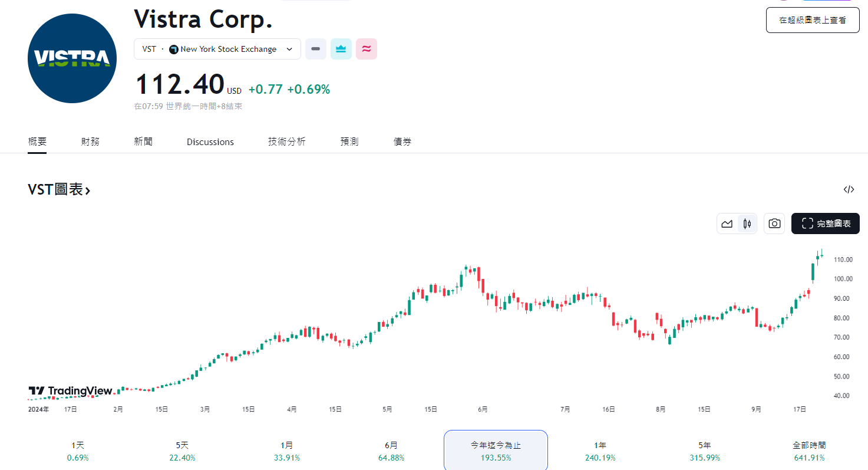Open the 完整圖表 fullscreen button
This screenshot has width=868, height=470.
825,224
